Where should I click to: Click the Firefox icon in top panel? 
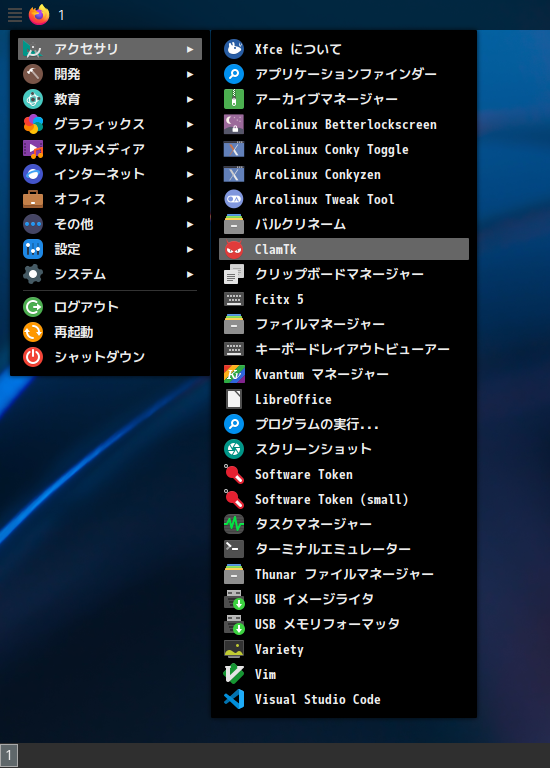coord(39,15)
